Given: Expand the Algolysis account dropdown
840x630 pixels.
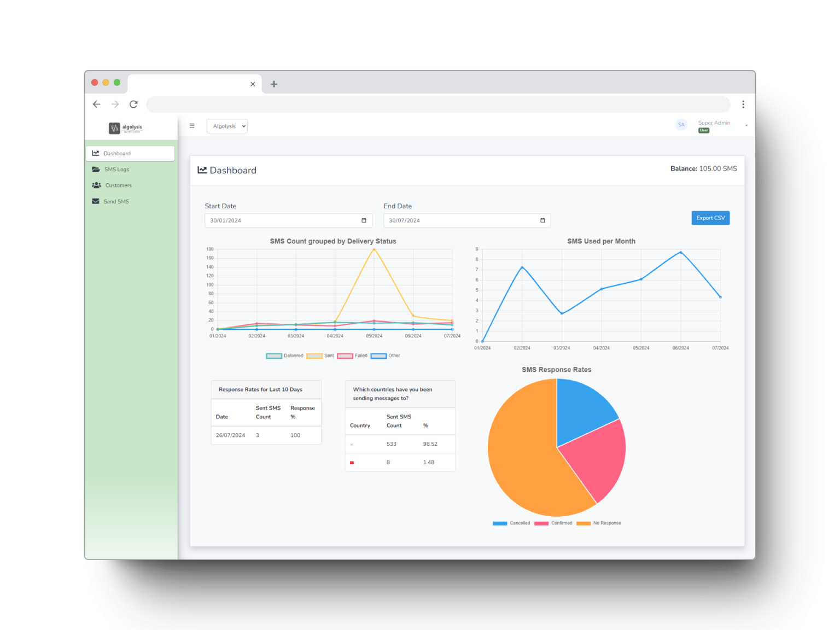Looking at the screenshot, I should 227,126.
